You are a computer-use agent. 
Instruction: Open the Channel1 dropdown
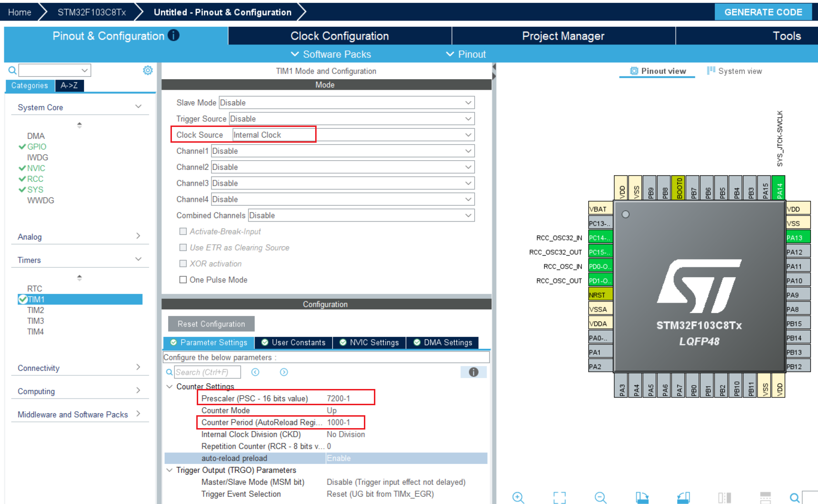[x=342, y=151]
